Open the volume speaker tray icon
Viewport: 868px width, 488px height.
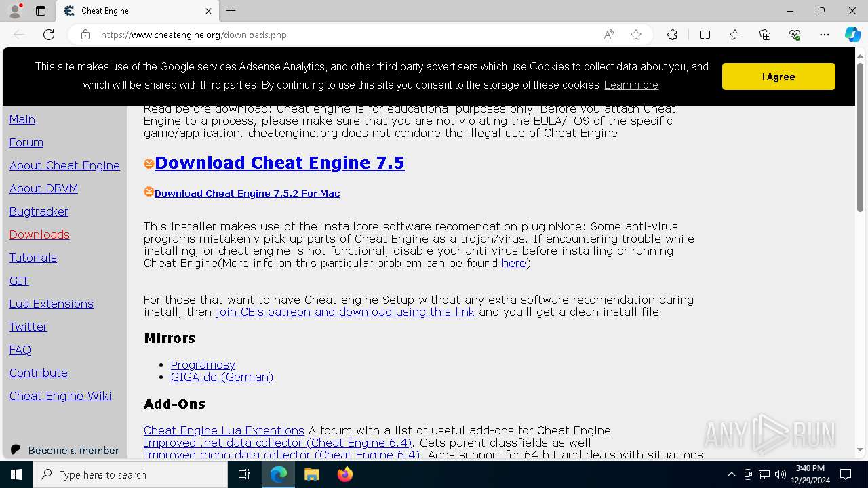pos(781,474)
